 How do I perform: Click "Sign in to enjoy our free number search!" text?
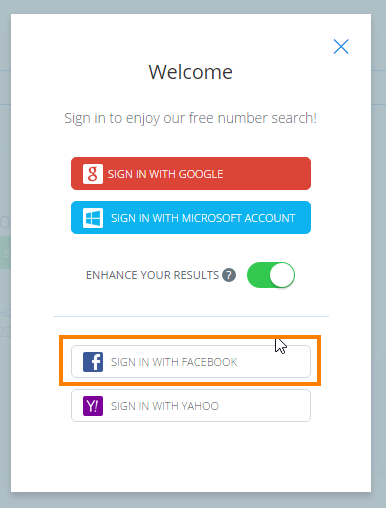point(190,118)
